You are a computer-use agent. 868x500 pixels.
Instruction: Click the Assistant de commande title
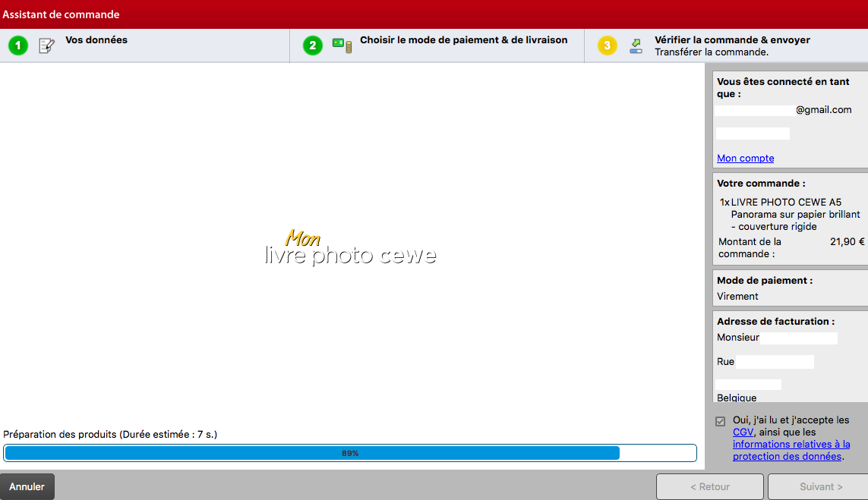click(x=61, y=14)
